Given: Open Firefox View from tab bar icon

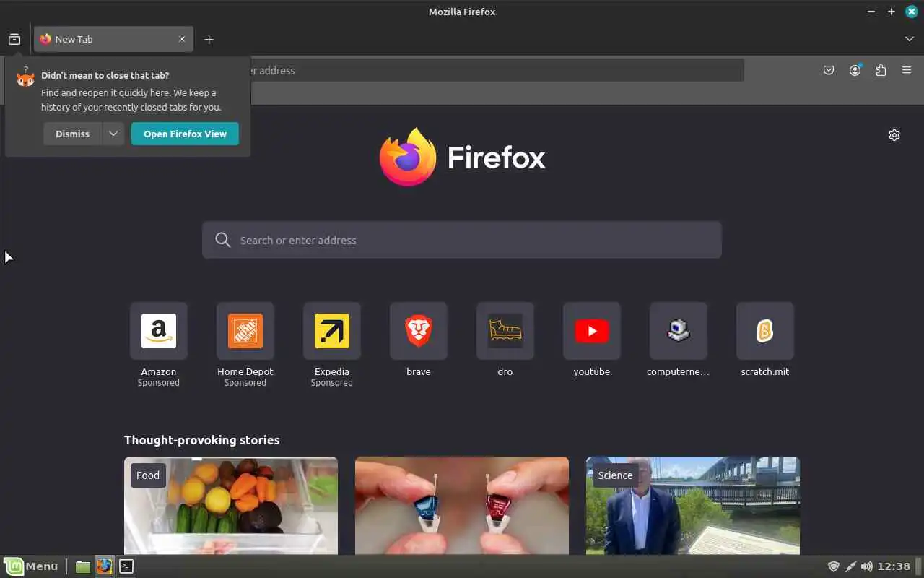Looking at the screenshot, I should (14, 39).
